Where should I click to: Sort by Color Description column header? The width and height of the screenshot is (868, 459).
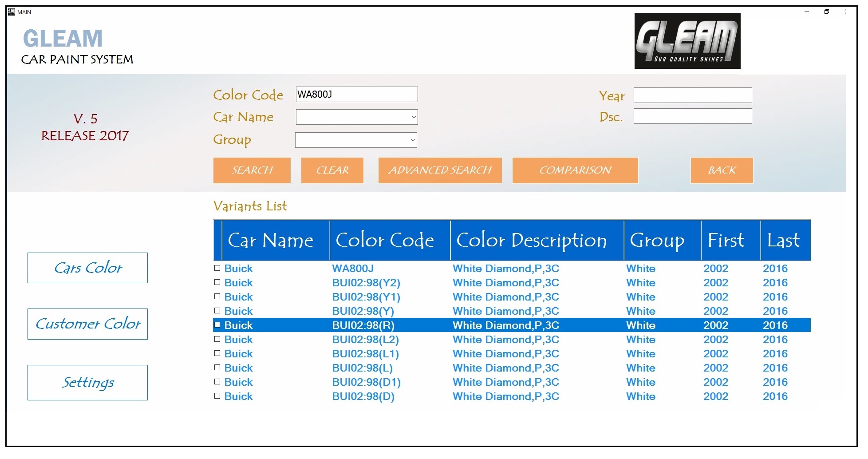pyautogui.click(x=537, y=240)
